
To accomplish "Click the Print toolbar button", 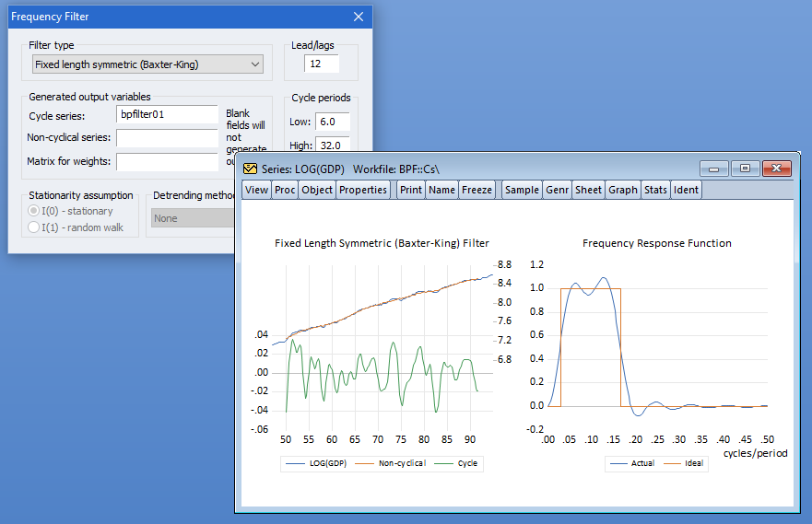I will coord(410,190).
